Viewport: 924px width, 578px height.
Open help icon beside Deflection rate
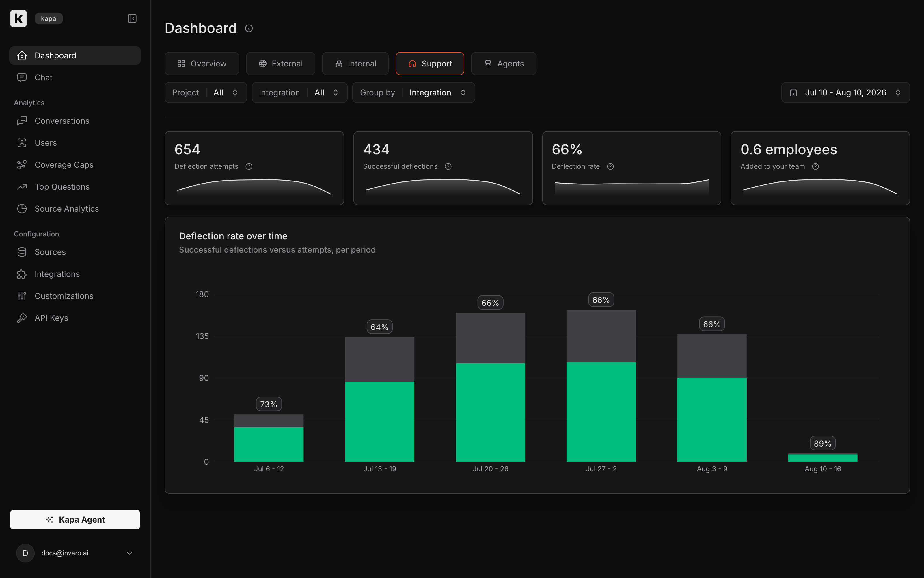(610, 166)
